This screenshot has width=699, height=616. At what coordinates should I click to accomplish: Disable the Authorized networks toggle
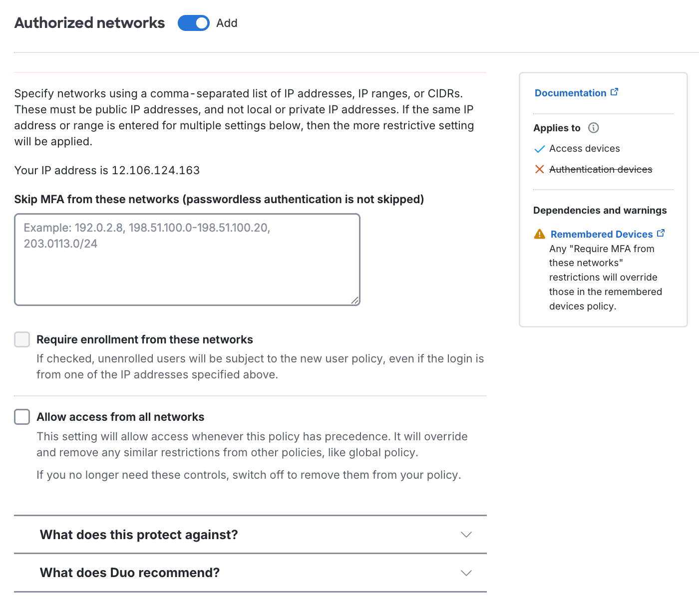click(194, 23)
